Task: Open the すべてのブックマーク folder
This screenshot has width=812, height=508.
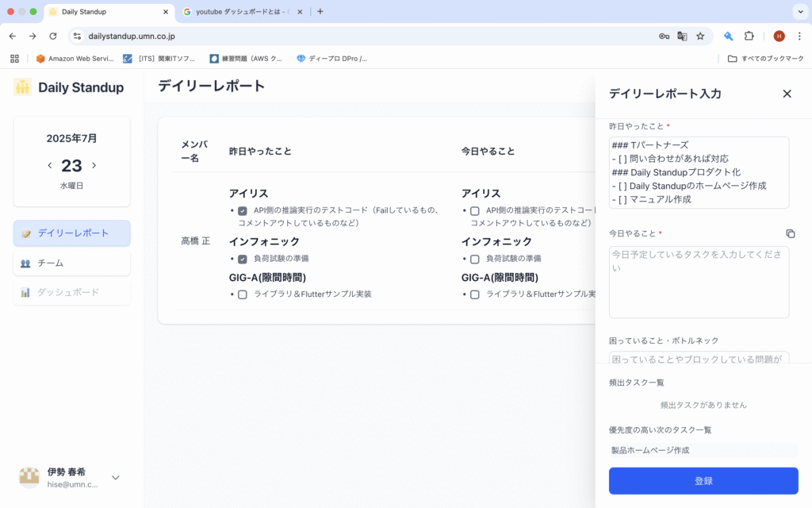Action: [765, 59]
